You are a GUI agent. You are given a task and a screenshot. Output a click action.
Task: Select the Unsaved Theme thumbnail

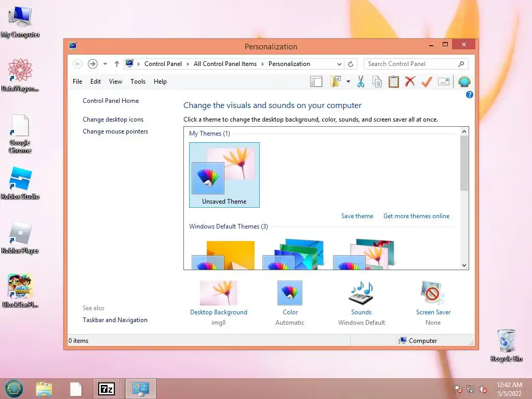[224, 175]
